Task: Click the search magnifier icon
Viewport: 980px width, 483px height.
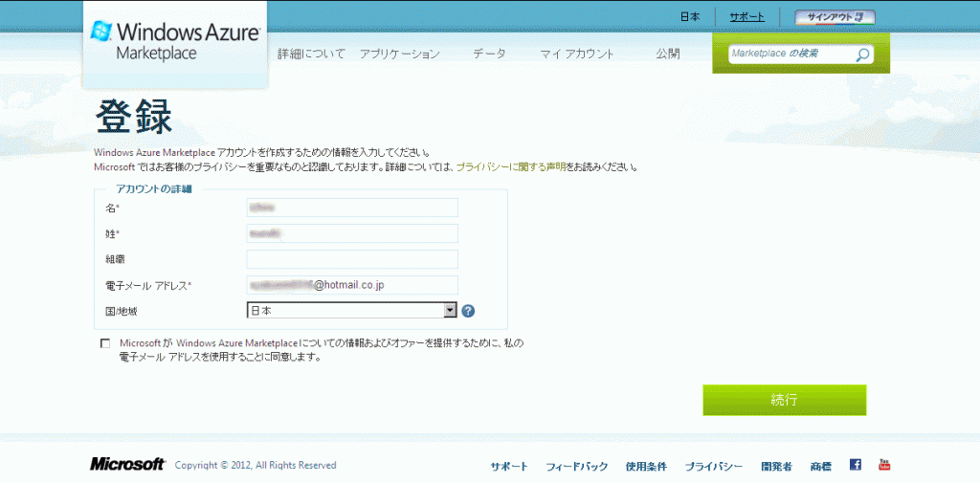Action: [862, 55]
